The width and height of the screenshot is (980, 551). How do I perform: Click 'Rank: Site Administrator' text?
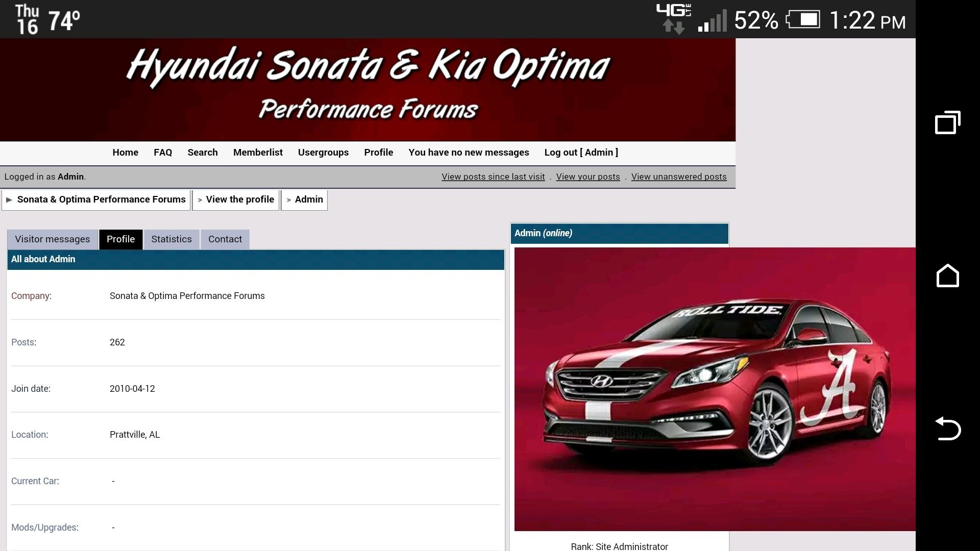coord(619,546)
